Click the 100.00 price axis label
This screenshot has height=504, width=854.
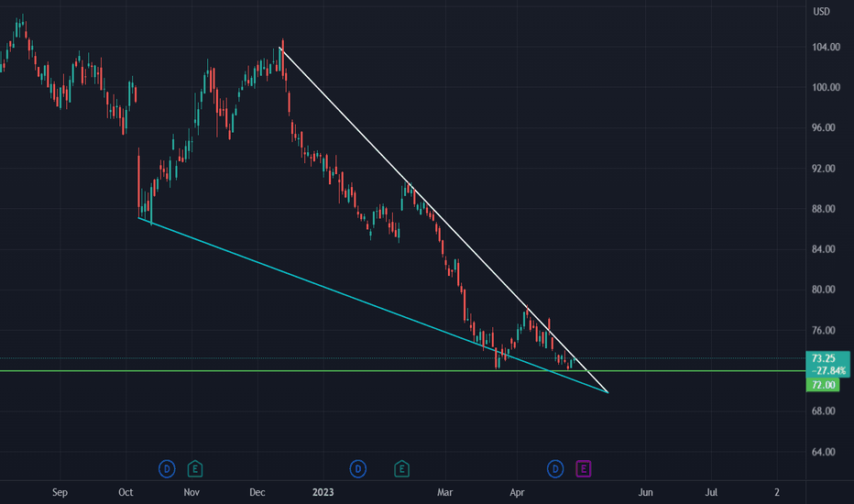pyautogui.click(x=826, y=88)
